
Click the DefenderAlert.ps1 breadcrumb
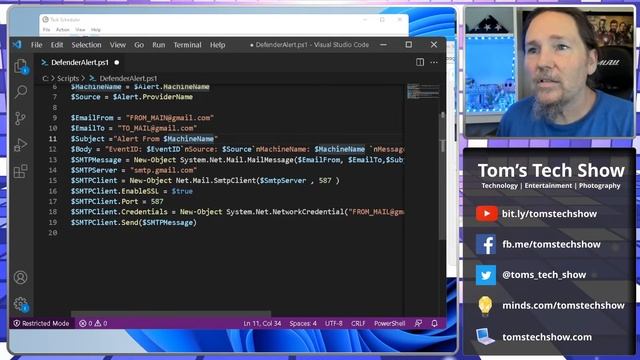pyautogui.click(x=128, y=78)
